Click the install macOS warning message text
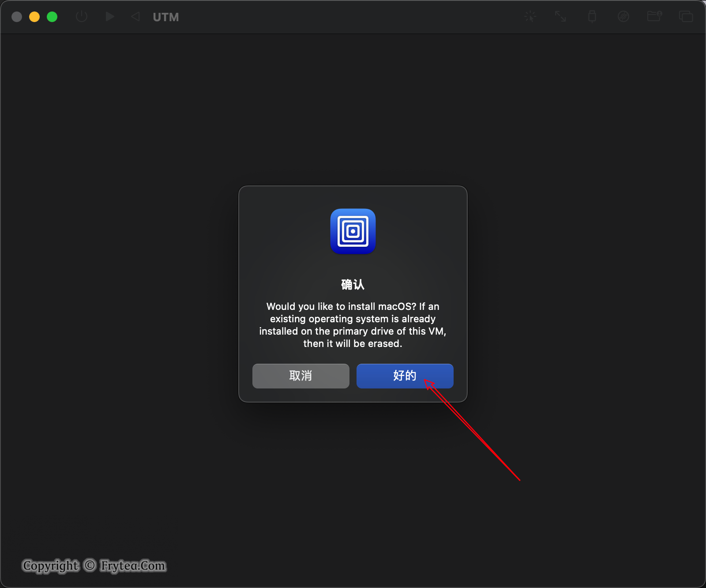The height and width of the screenshot is (588, 706). pyautogui.click(x=353, y=325)
